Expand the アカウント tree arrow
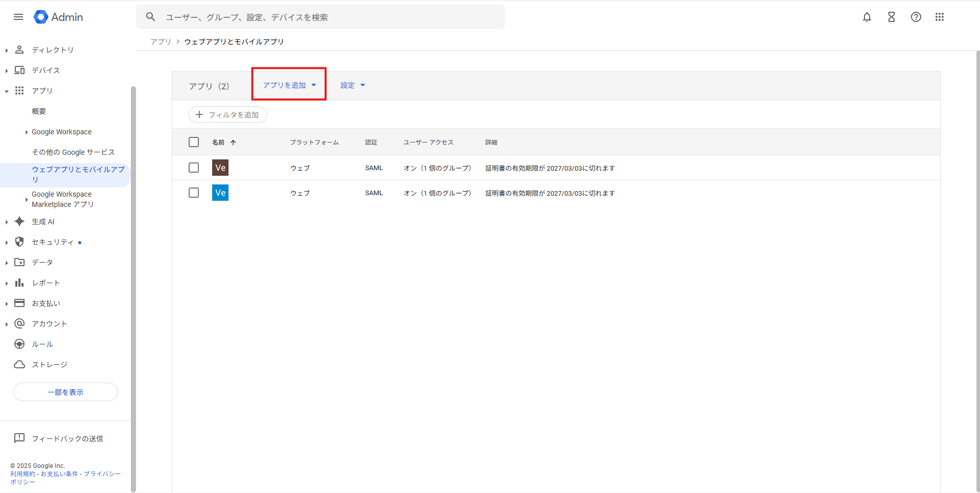Screen dimensions: 980x493 (x=7, y=324)
